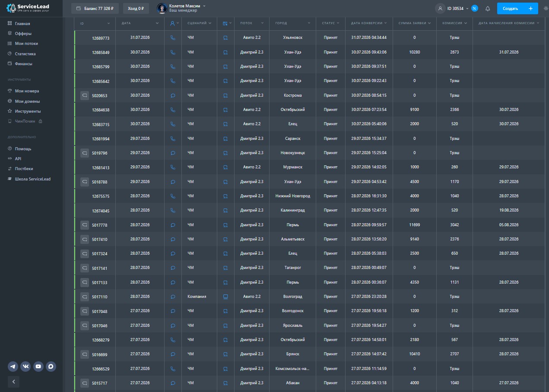Expand the Город column filter dropdown
Image resolution: width=549 pixels, height=392 pixels.
point(293,23)
